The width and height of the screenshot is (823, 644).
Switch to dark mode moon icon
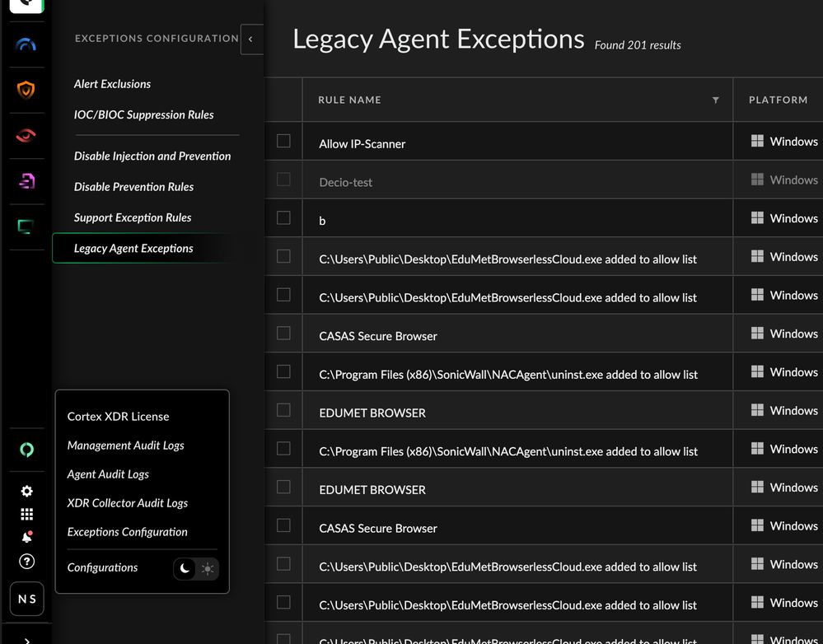pyautogui.click(x=185, y=568)
